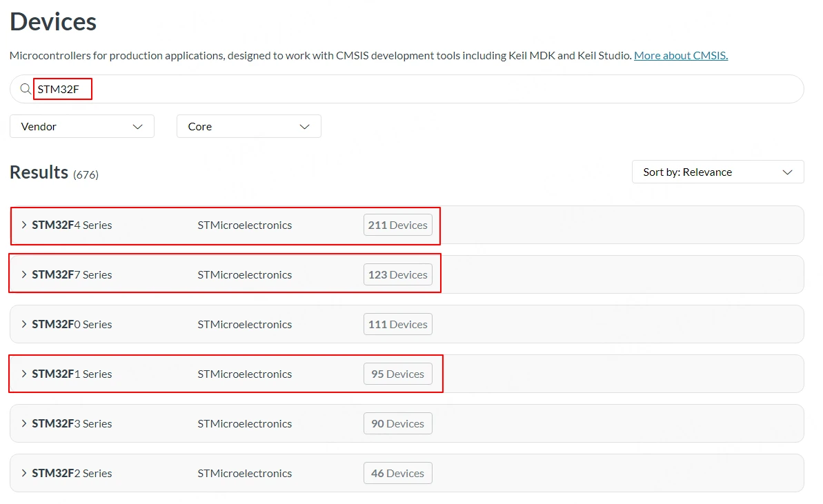Click the STM32F search input field
Image resolution: width=823 pixels, height=504 pixels.
pos(414,89)
